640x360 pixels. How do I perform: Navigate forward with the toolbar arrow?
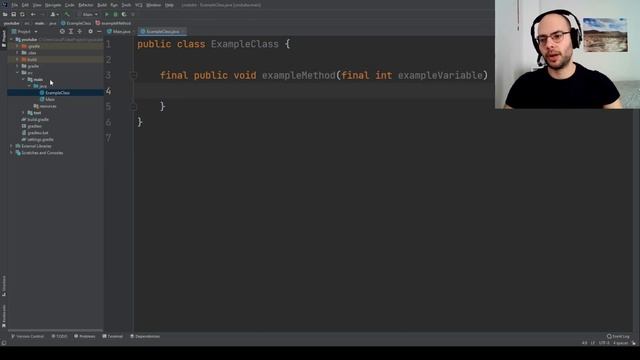click(x=42, y=14)
